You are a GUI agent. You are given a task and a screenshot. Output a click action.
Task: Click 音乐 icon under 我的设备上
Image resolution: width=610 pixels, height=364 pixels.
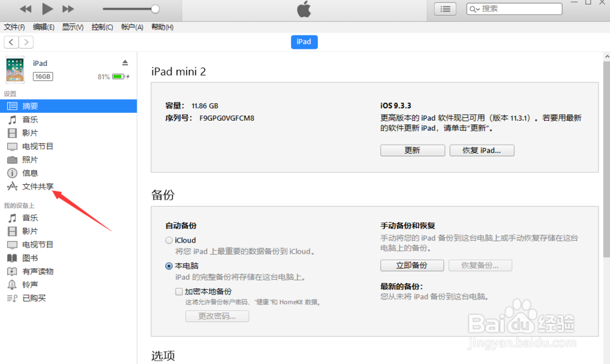pos(12,218)
